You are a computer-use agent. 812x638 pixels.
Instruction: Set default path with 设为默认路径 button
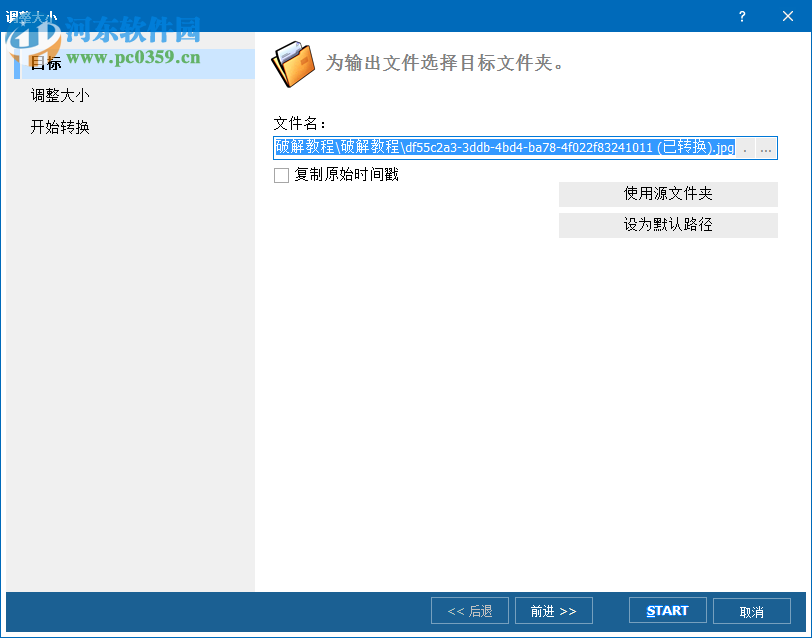click(667, 225)
